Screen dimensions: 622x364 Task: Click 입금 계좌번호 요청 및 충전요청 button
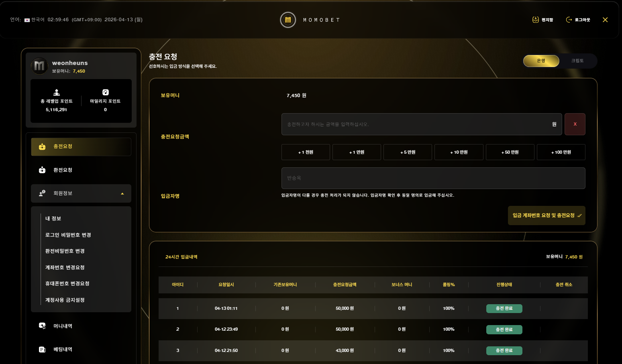click(546, 216)
